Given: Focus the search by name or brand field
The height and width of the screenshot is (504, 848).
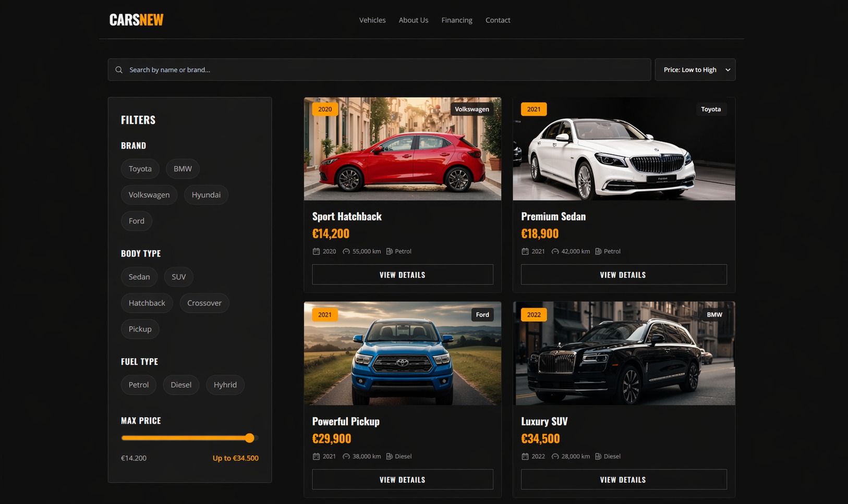Looking at the screenshot, I should click(386, 70).
